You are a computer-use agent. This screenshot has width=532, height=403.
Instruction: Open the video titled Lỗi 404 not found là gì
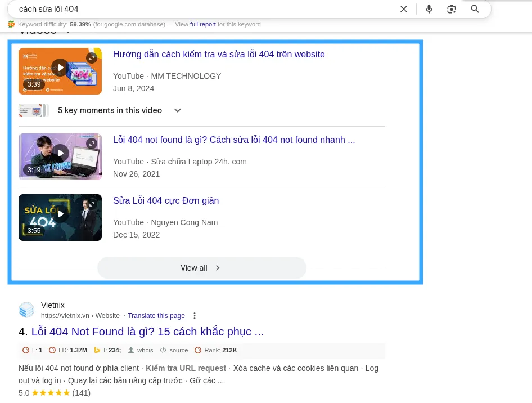(x=234, y=140)
